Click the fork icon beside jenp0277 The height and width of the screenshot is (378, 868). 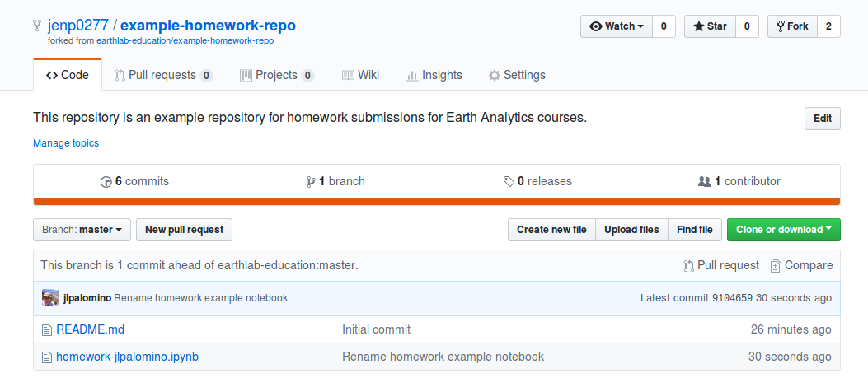38,26
